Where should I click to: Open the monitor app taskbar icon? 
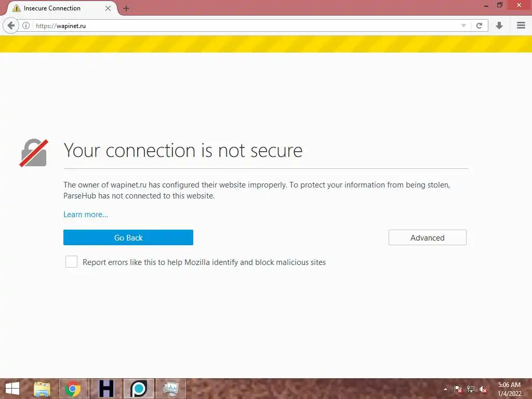pyautogui.click(x=171, y=389)
